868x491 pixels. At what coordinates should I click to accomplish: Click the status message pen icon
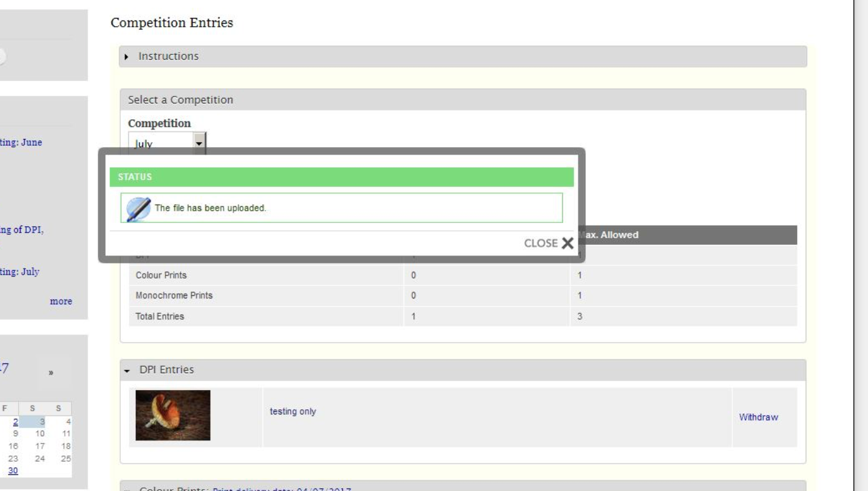pyautogui.click(x=138, y=209)
